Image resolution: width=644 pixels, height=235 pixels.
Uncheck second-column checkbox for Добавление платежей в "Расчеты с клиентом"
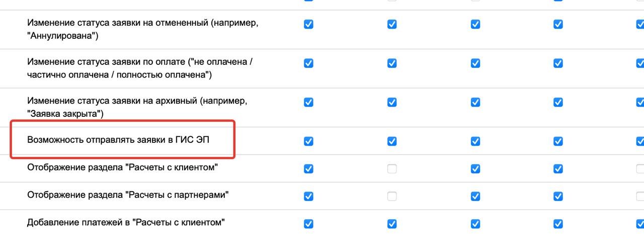coord(392,223)
